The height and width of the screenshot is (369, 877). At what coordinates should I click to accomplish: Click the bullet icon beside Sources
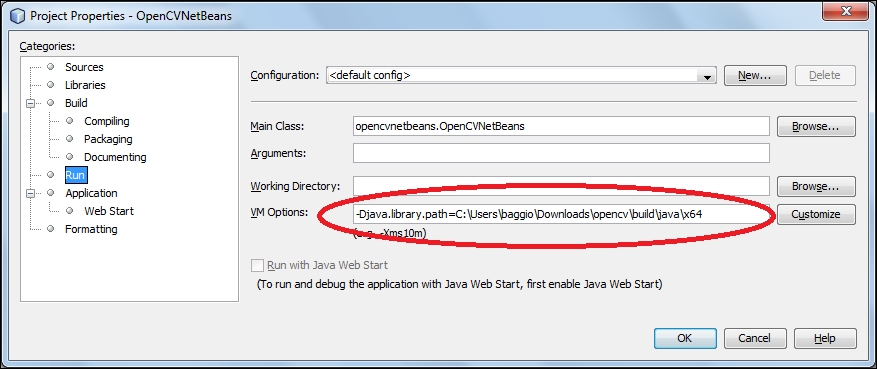(51, 67)
